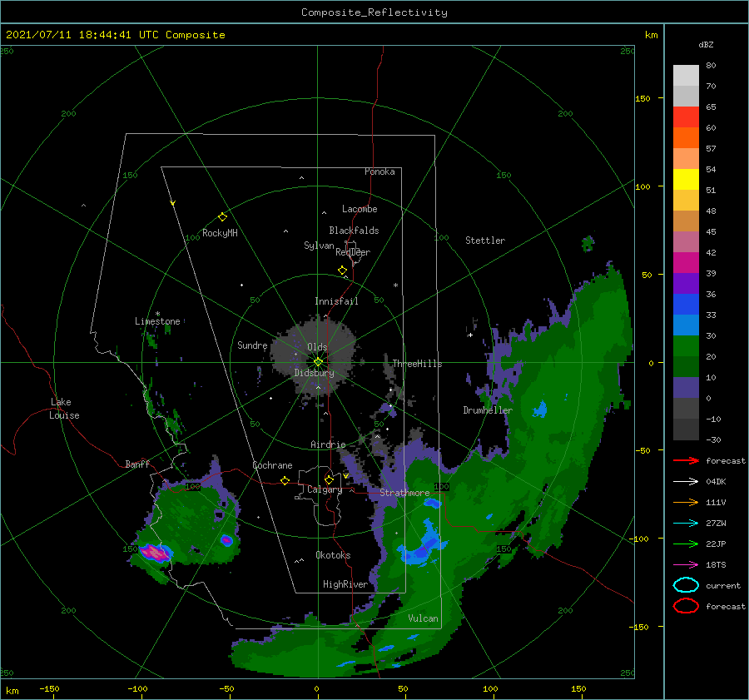Click the dBZ legend heading
Viewport: 749px width, 700px height.
pyautogui.click(x=706, y=44)
